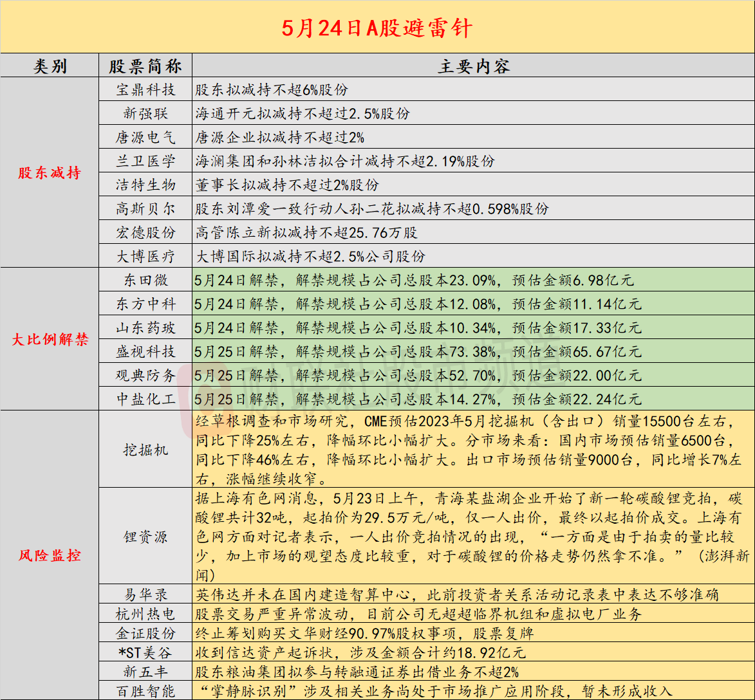Image resolution: width=755 pixels, height=700 pixels.
Task: Select the "高斯贝尔" stock cell
Action: tap(145, 208)
